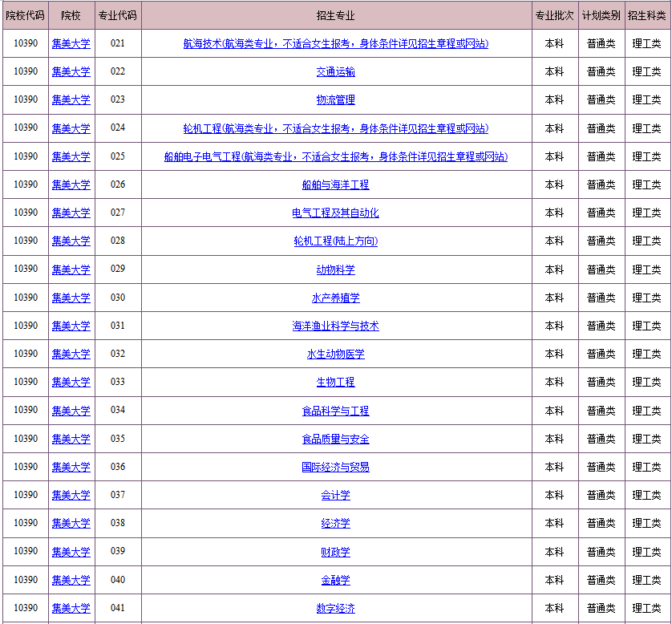Select major code cell 021
Screen dimensions: 672x624
point(118,43)
